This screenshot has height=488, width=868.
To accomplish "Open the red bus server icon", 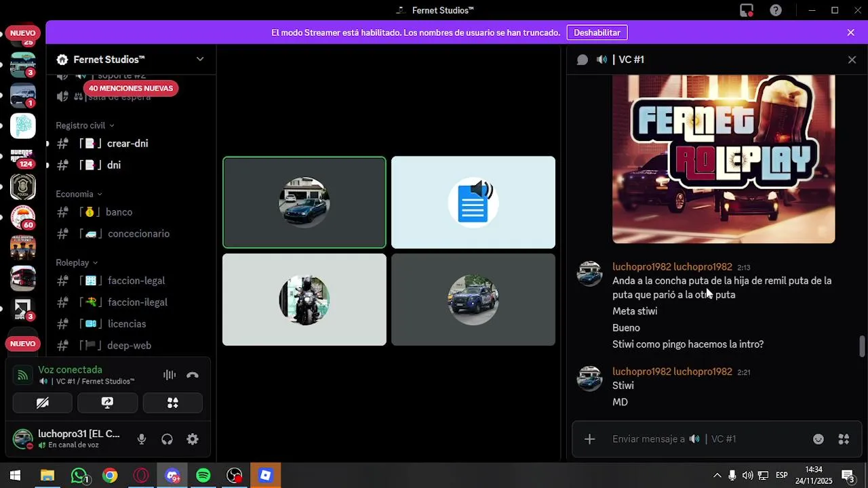I will 22,277.
